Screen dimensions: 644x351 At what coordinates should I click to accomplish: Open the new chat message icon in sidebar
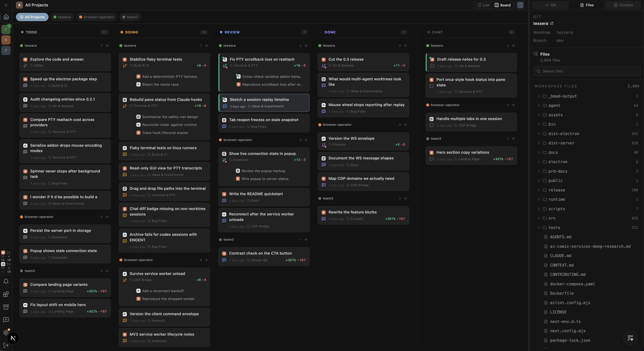click(x=6, y=320)
